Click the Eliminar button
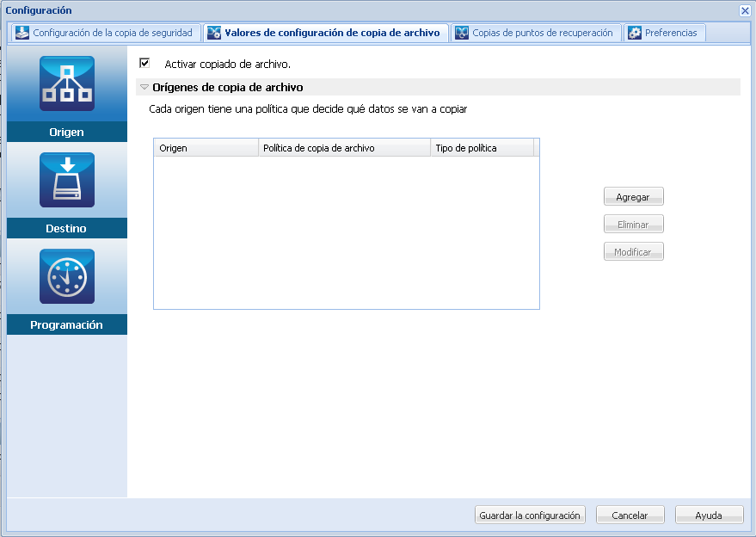 point(633,224)
